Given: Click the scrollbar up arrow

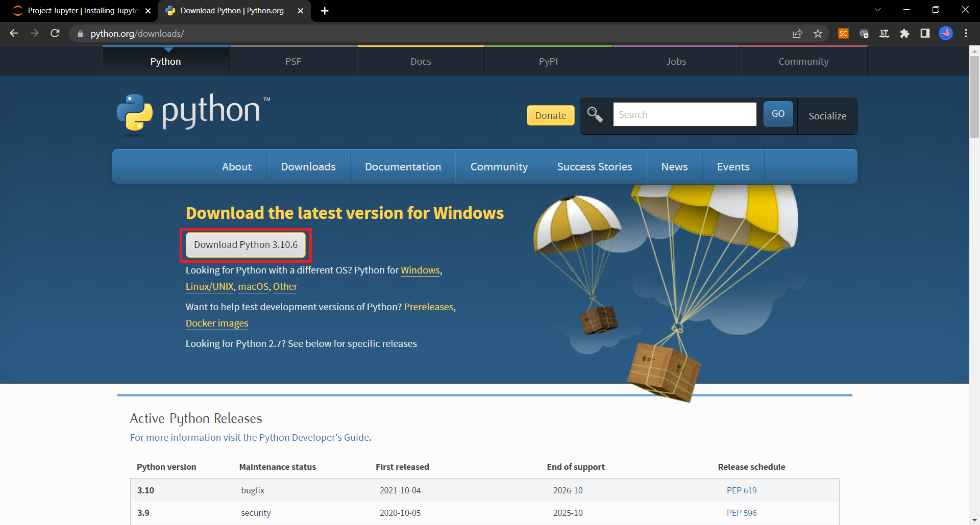Looking at the screenshot, I should pos(974,51).
